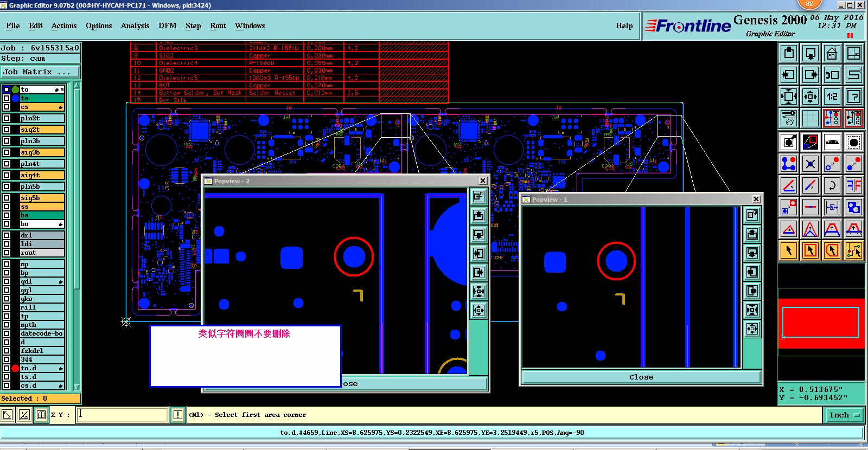Open the DFM menu
The height and width of the screenshot is (450, 868).
click(x=168, y=25)
